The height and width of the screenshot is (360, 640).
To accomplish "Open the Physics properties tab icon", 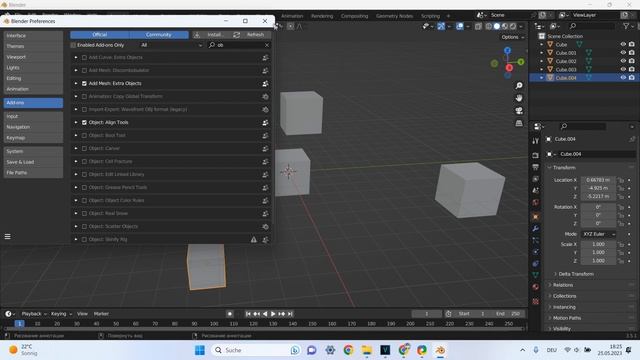I will point(536,252).
